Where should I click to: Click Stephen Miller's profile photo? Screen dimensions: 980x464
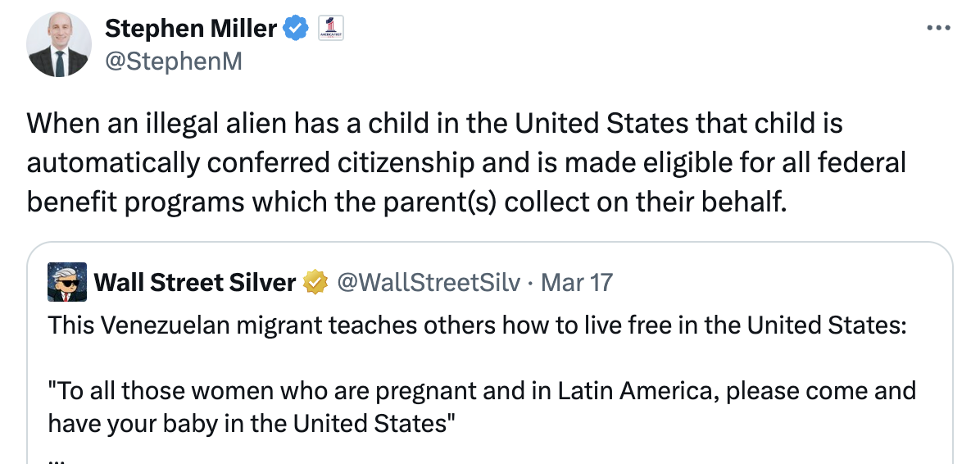58,45
